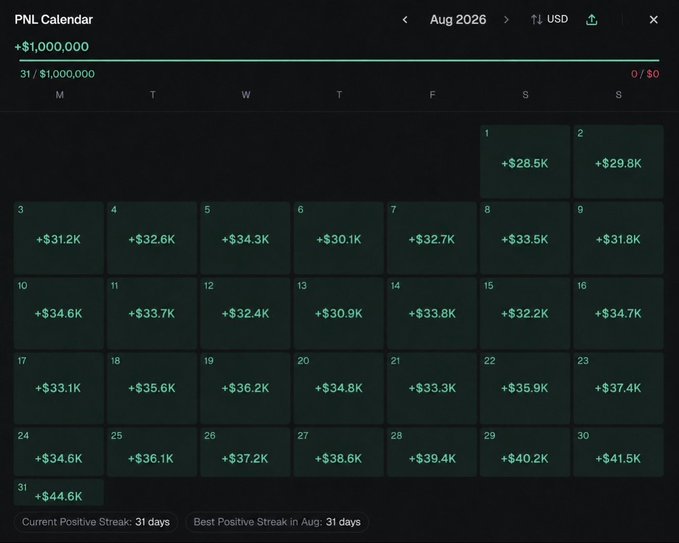Select Aug 2 cell showing +$29.8K
The width and height of the screenshot is (679, 543).
[618, 162]
